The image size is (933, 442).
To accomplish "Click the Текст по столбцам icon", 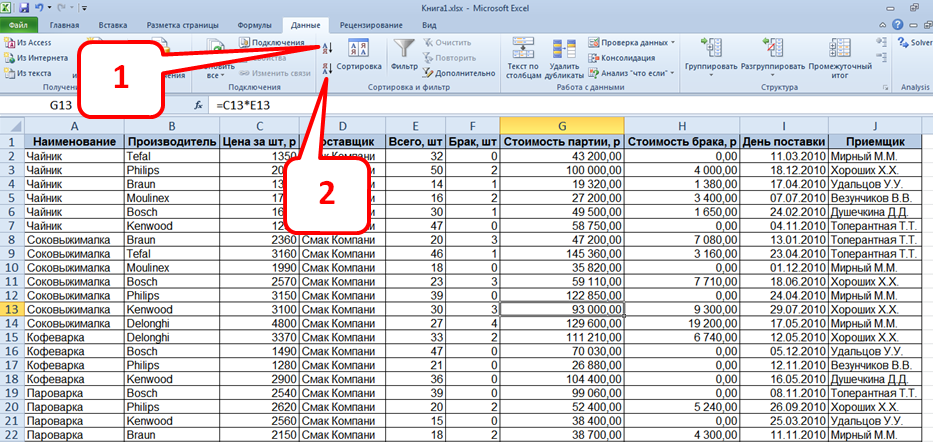I will coord(522,57).
